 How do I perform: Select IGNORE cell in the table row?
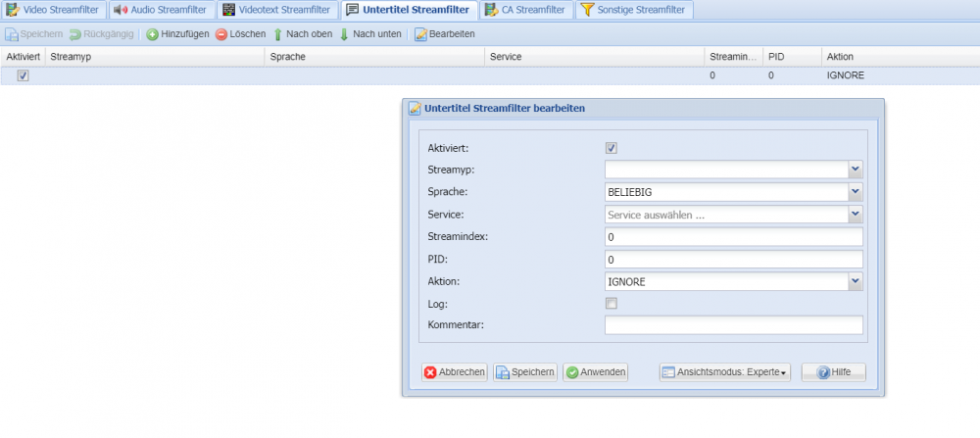pos(846,75)
